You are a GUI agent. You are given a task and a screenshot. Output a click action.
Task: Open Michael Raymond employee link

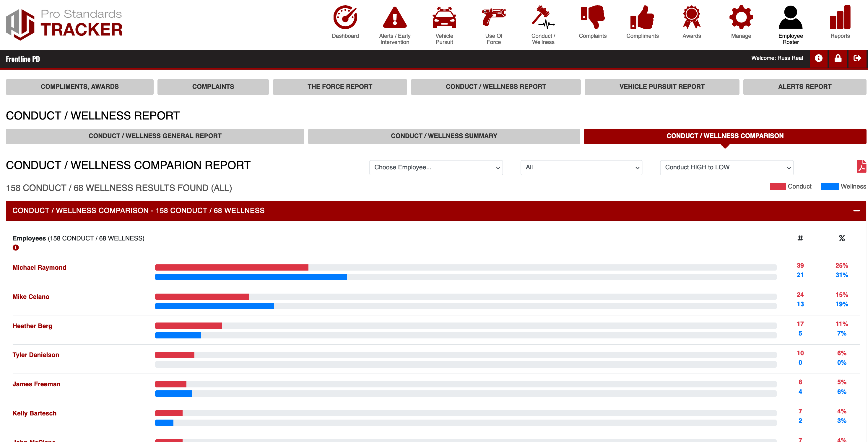(x=39, y=268)
